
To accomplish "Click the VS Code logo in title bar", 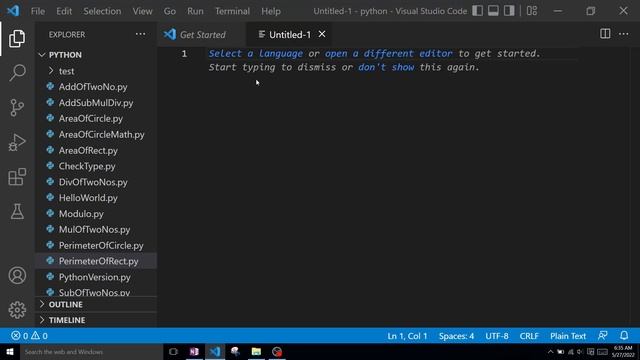I will tap(13, 11).
